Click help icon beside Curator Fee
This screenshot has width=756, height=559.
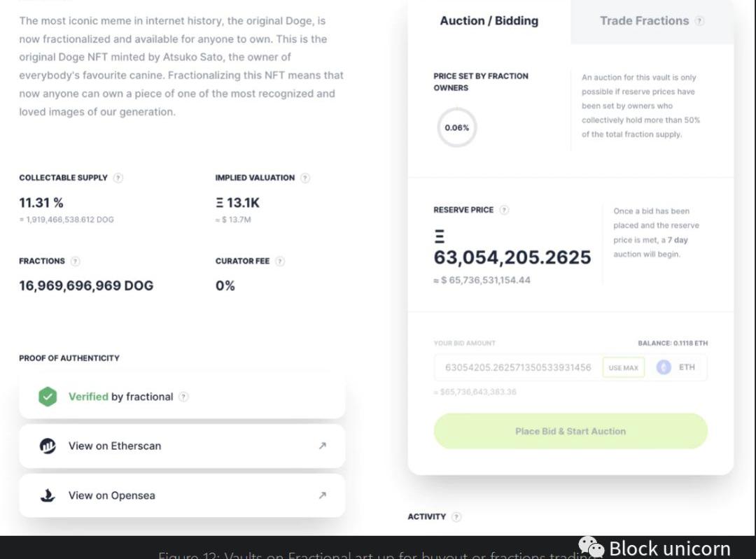280,261
